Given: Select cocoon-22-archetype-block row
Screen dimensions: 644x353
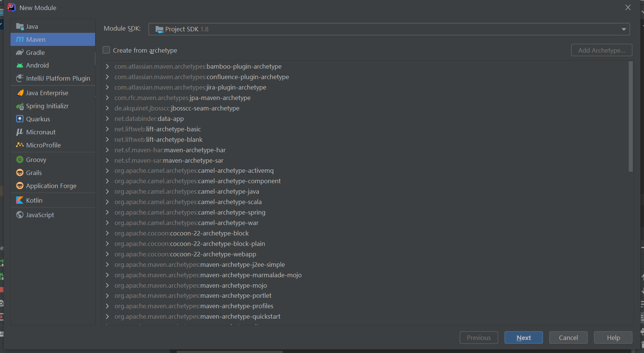Looking at the screenshot, I should click(365, 233).
